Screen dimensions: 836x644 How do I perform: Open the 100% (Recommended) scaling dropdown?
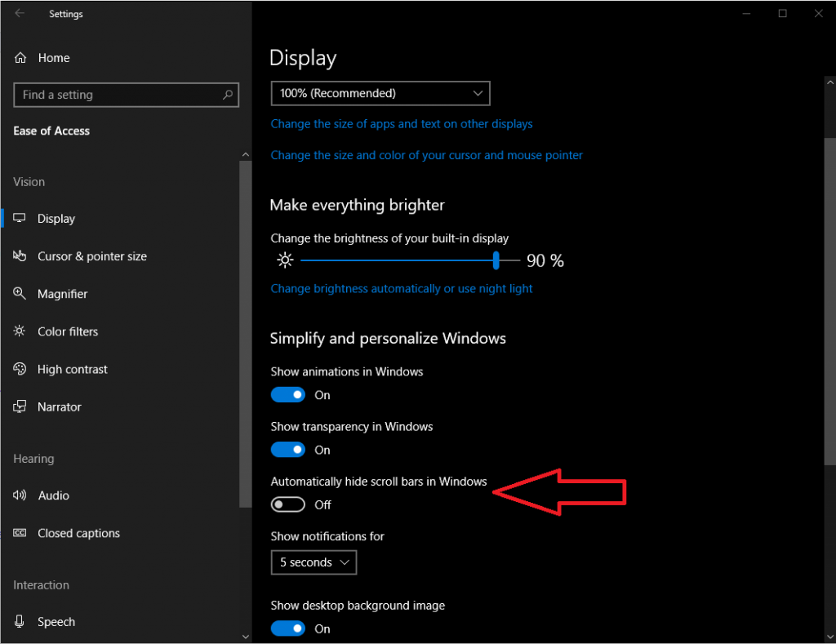coord(380,94)
